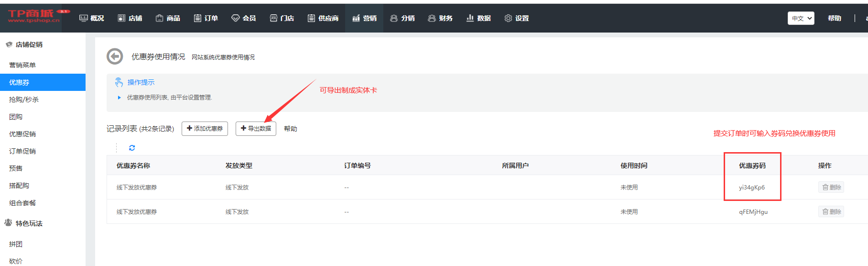Select 抢购/秒杀 in the sidebar
This screenshot has height=266, width=868.
click(24, 100)
